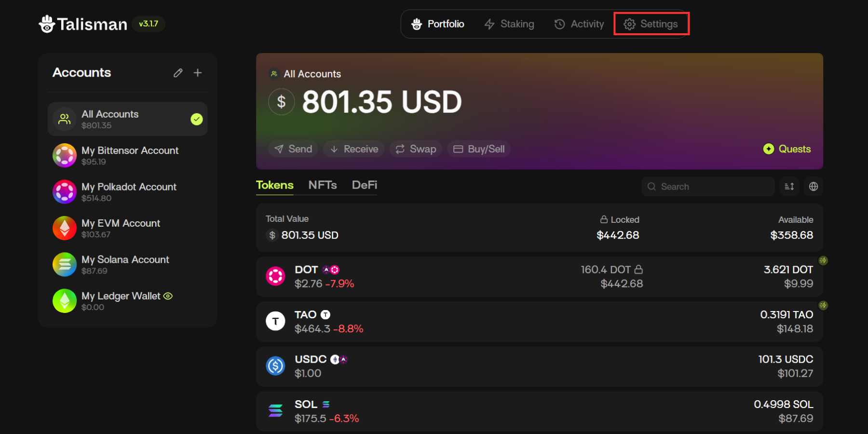Click the green badge on DOT row
The image size is (868, 434).
[x=823, y=260]
